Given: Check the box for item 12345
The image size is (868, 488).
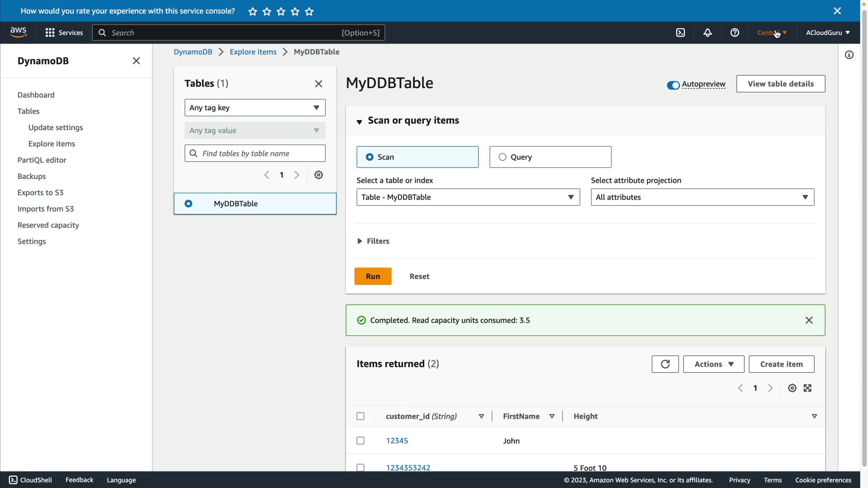Looking at the screenshot, I should click(360, 441).
